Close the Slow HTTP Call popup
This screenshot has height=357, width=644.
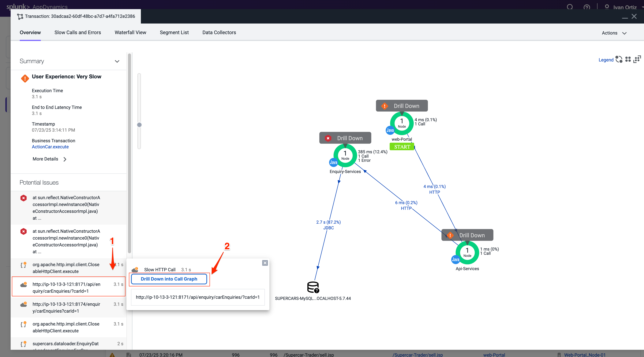265,263
